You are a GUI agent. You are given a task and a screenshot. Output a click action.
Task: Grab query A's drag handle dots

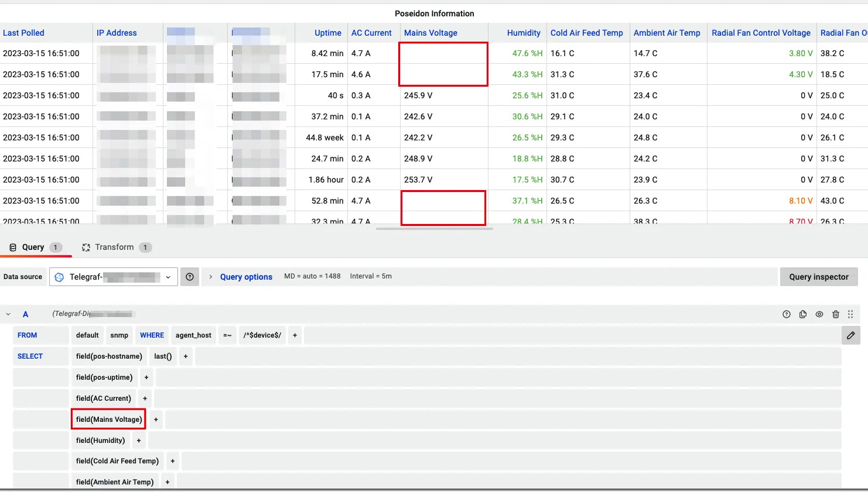click(x=850, y=314)
